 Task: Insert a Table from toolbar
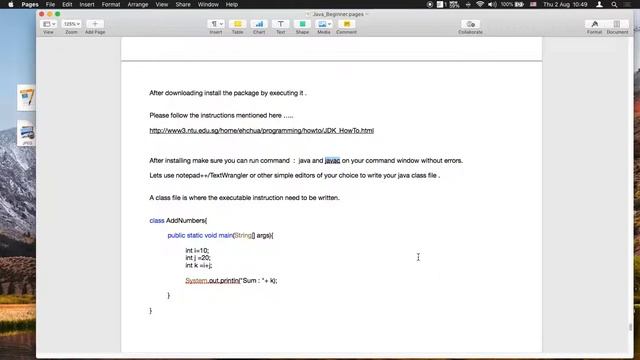tap(238, 24)
